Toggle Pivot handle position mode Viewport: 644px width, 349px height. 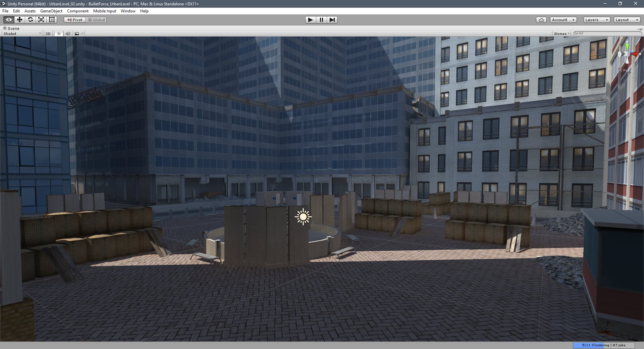(x=75, y=20)
